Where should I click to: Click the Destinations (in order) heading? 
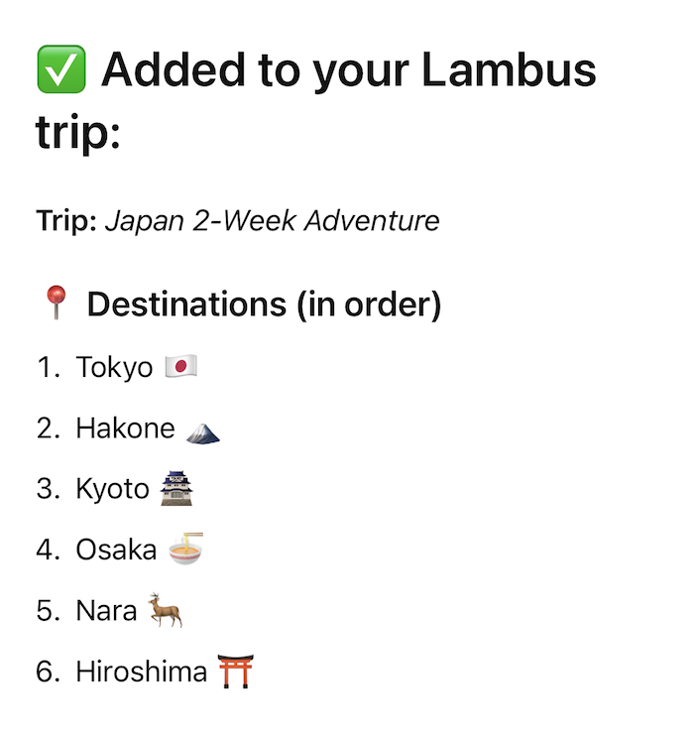click(x=264, y=305)
